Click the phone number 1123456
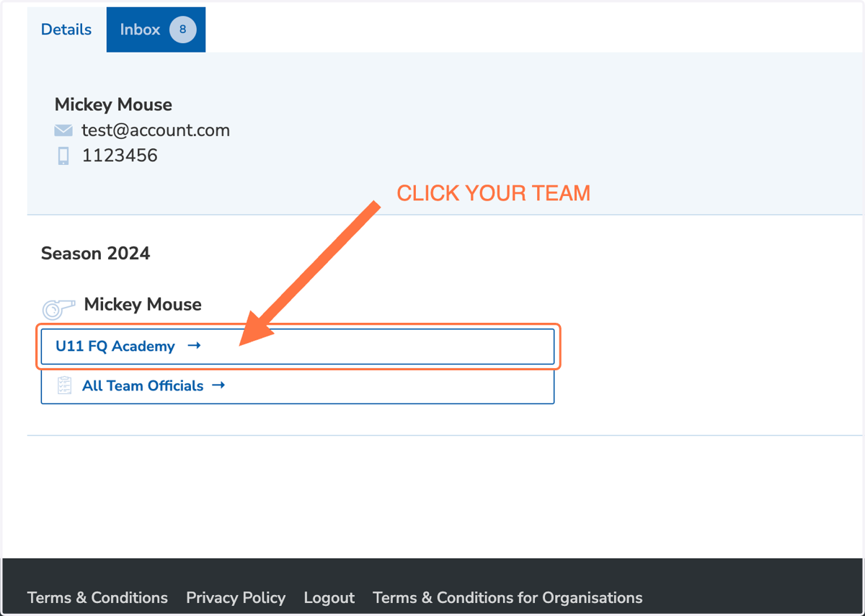The width and height of the screenshot is (865, 616). pyautogui.click(x=120, y=156)
